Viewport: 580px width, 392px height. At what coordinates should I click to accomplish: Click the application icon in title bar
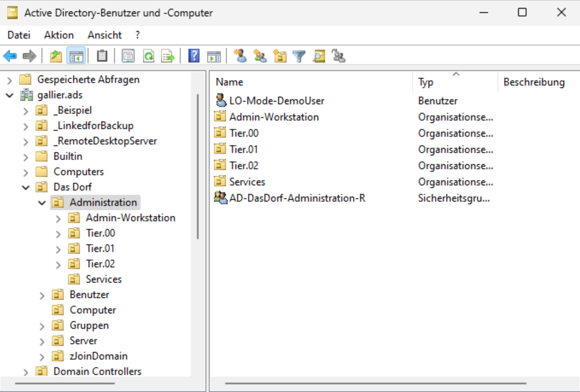coord(12,13)
